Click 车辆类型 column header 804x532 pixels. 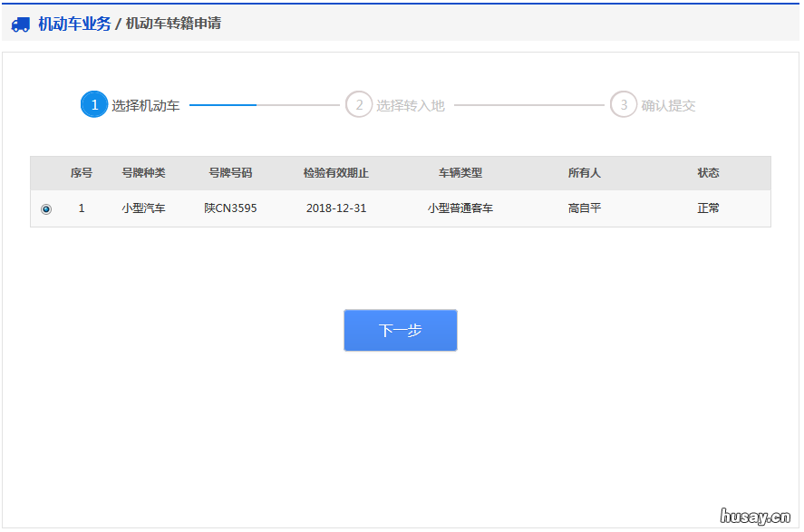pos(460,173)
